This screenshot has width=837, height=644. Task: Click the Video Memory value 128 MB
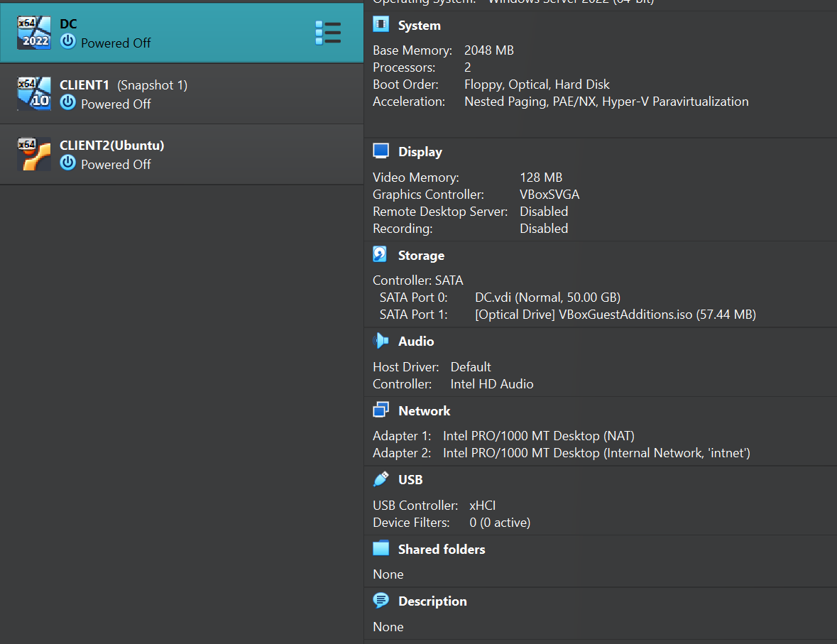point(541,178)
